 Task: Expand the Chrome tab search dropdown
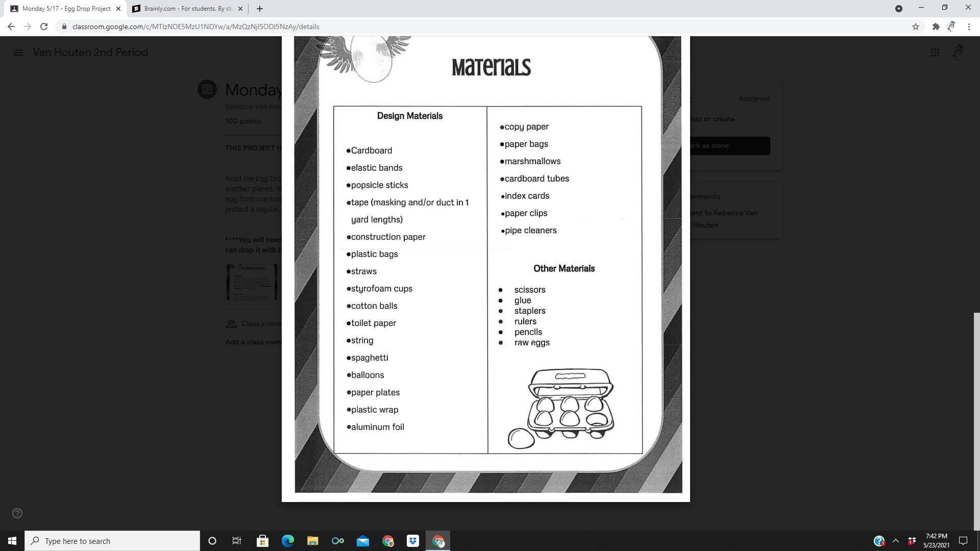(898, 8)
